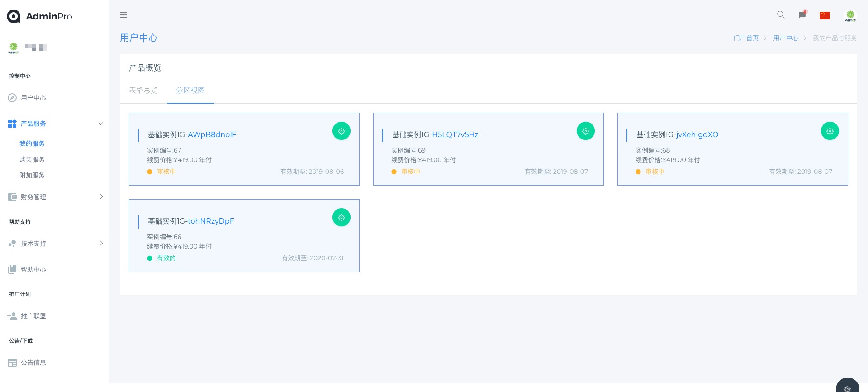Open the search icon in header

click(x=781, y=15)
